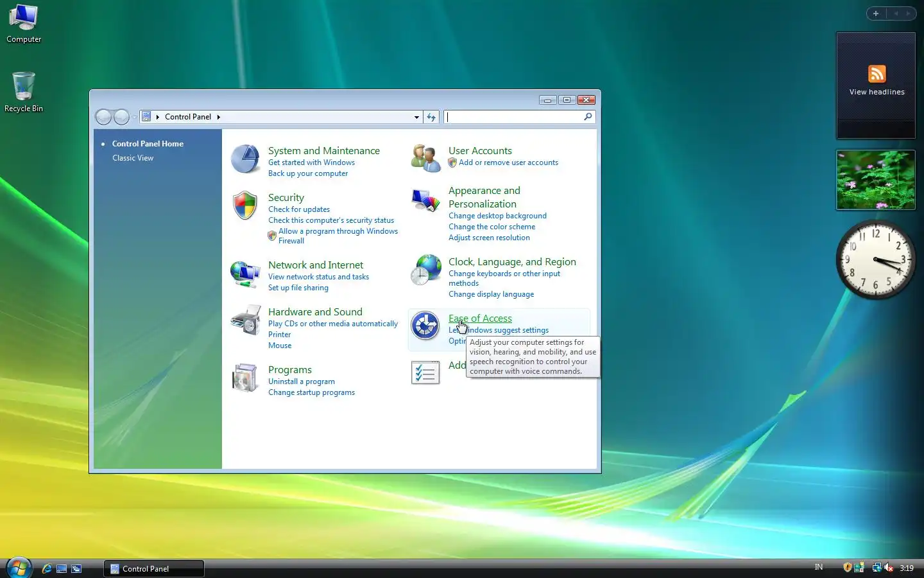Click the Security shield category icon
The image size is (924, 578).
(x=245, y=206)
